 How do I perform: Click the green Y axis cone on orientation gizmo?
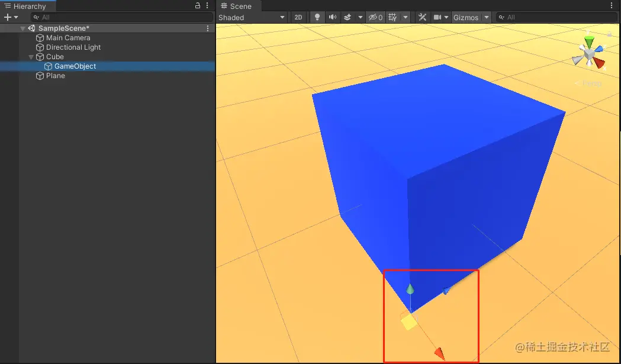point(589,41)
